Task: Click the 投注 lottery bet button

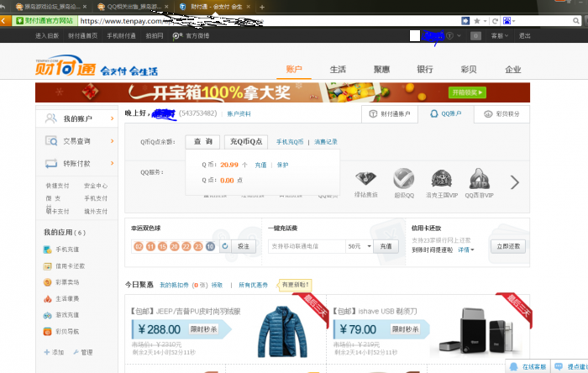Action: click(x=244, y=246)
